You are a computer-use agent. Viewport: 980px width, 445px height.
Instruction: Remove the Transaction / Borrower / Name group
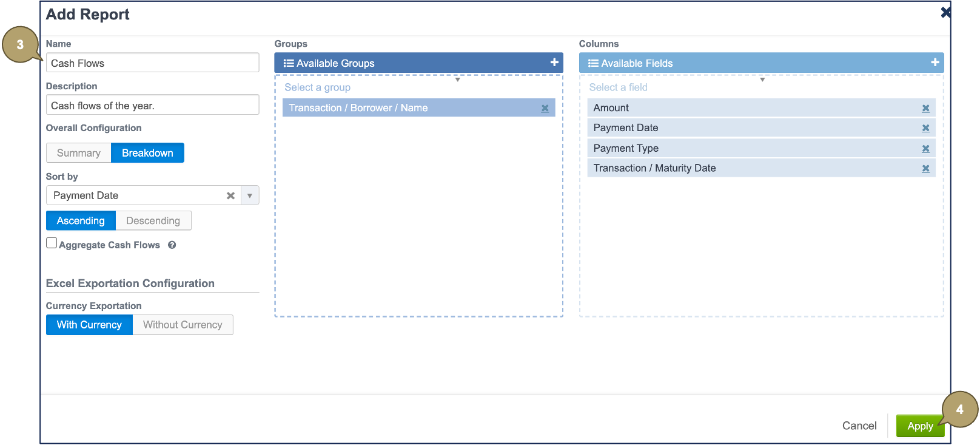coord(545,108)
